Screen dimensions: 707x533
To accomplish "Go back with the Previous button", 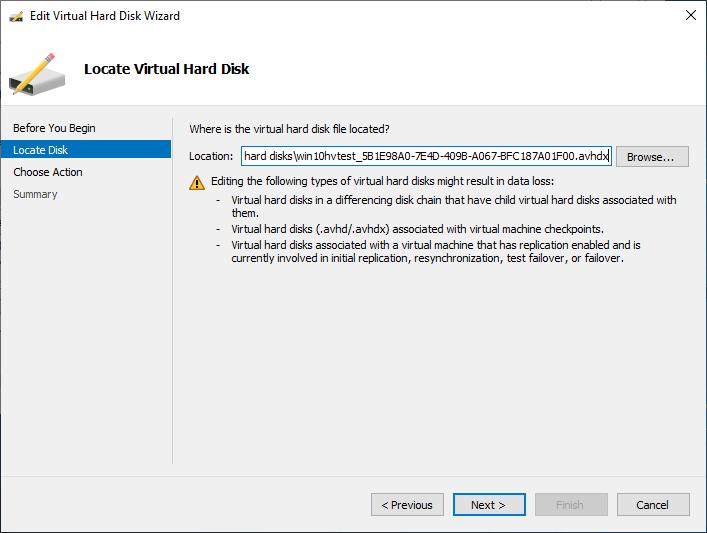I will tap(407, 505).
